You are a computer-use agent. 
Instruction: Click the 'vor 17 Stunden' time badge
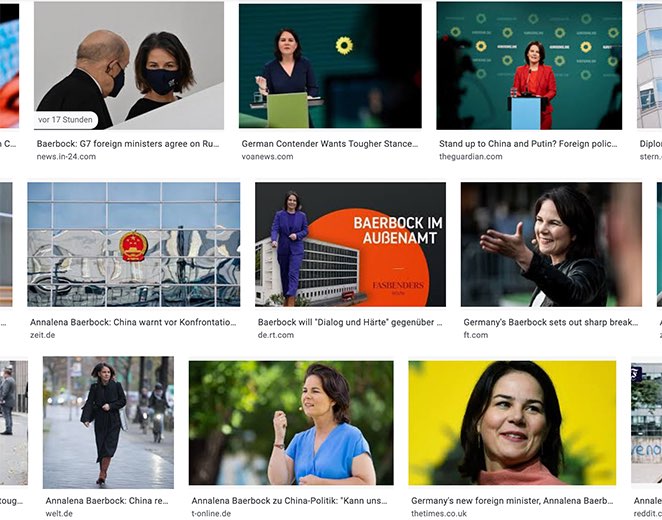click(x=65, y=120)
